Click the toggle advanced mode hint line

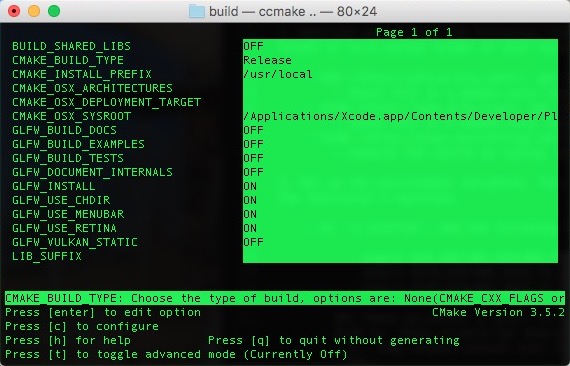click(x=176, y=354)
